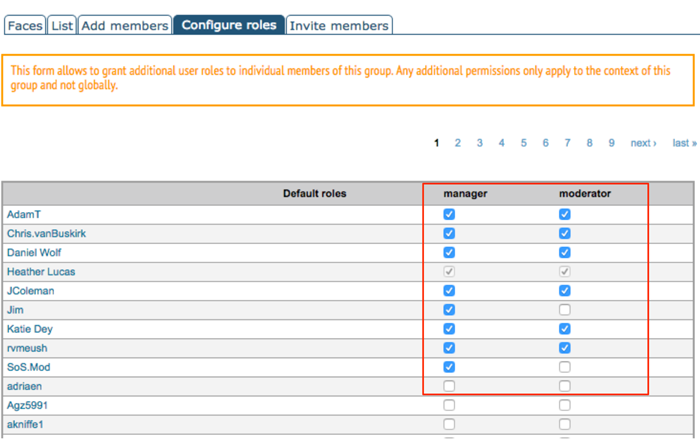The image size is (700, 439).
Task: Enable moderator checkbox for SoS.Mod
Action: tap(565, 367)
